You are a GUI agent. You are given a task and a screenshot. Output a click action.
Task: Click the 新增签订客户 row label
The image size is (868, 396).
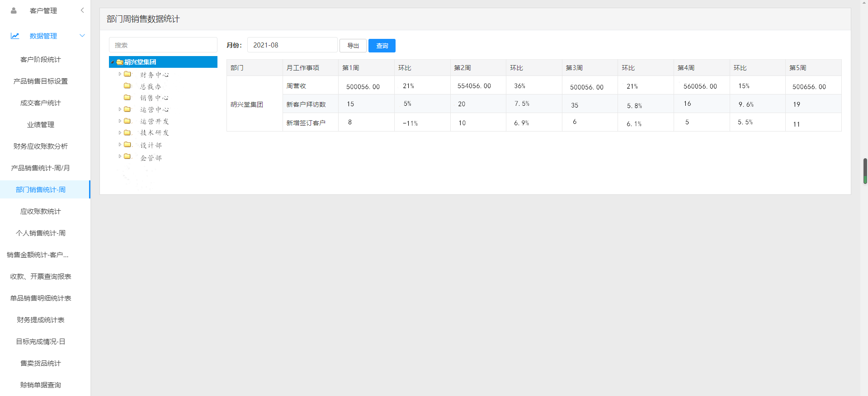[x=306, y=123]
